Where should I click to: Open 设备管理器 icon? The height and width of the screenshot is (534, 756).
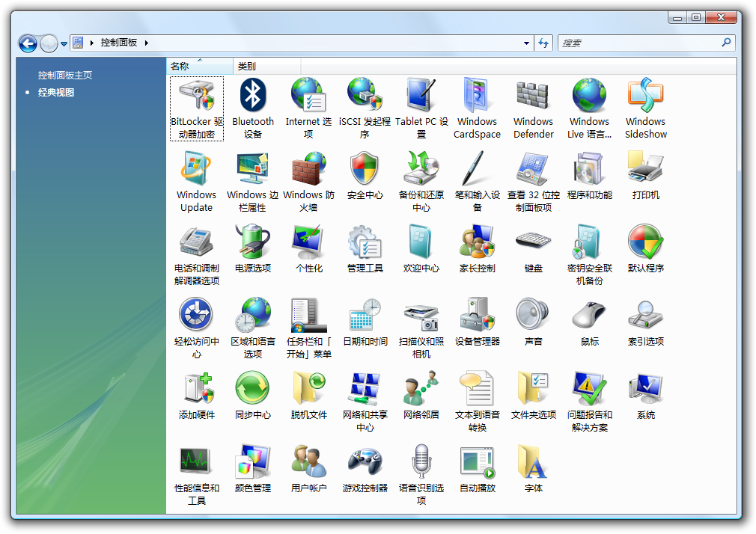click(x=477, y=316)
